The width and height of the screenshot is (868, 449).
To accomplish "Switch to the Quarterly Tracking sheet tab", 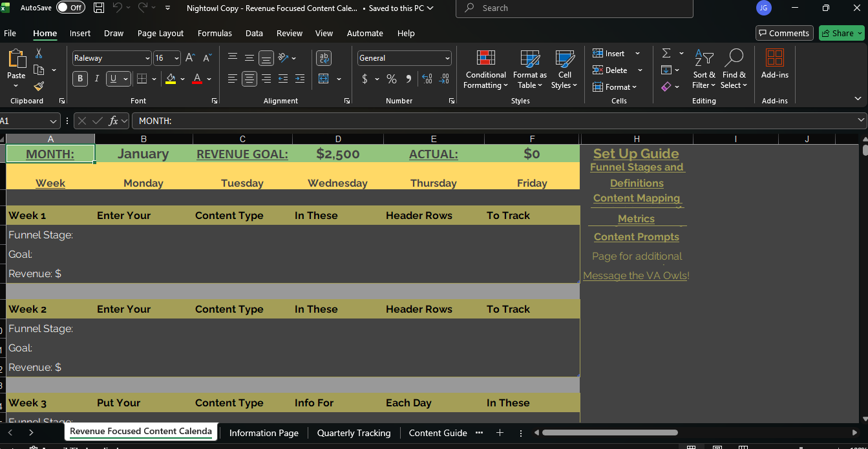I will click(x=354, y=433).
